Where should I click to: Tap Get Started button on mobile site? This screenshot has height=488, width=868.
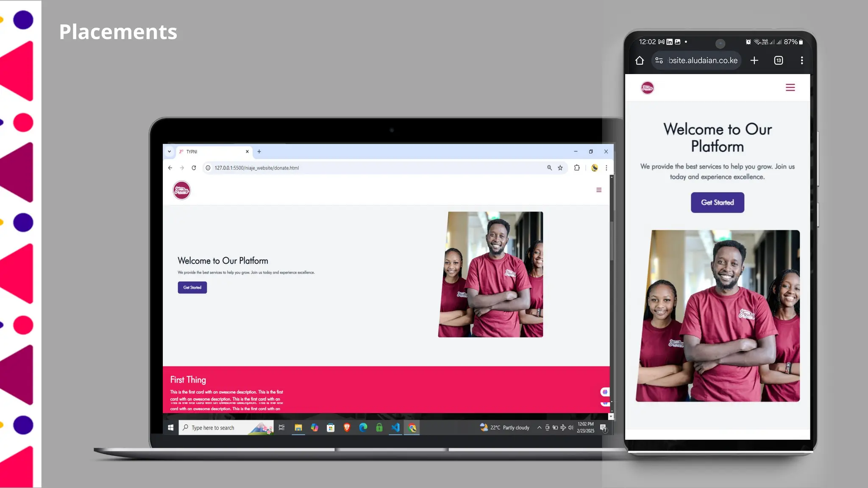pos(717,202)
